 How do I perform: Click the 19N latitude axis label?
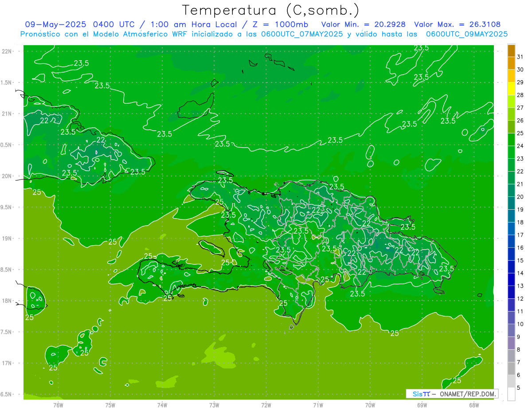pyautogui.click(x=8, y=239)
